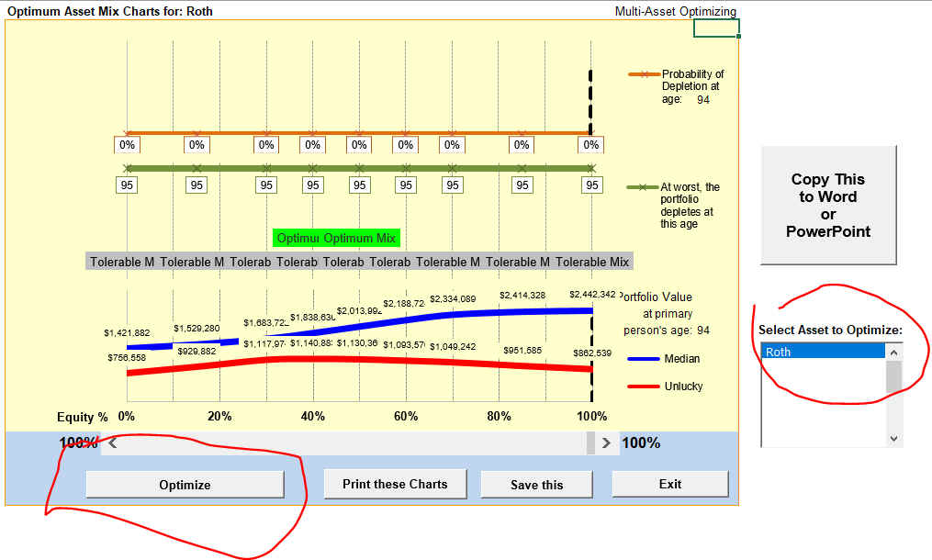
Task: Click the asset list vertical scrollbar thumb
Action: click(895, 375)
